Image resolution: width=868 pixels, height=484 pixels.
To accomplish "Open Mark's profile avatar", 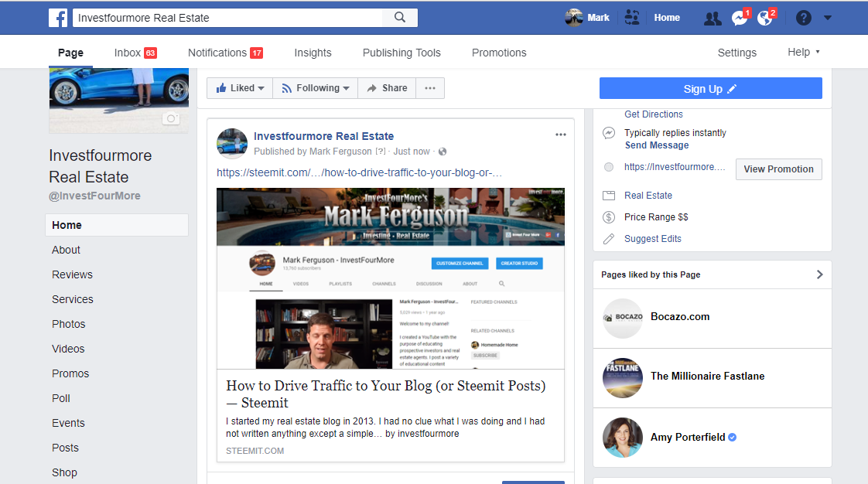I will (574, 18).
